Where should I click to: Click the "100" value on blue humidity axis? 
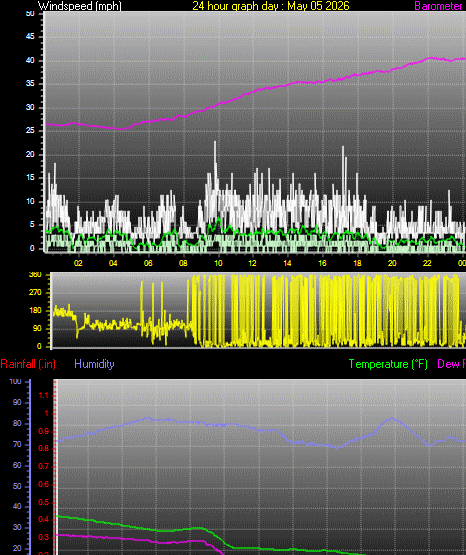(15, 382)
